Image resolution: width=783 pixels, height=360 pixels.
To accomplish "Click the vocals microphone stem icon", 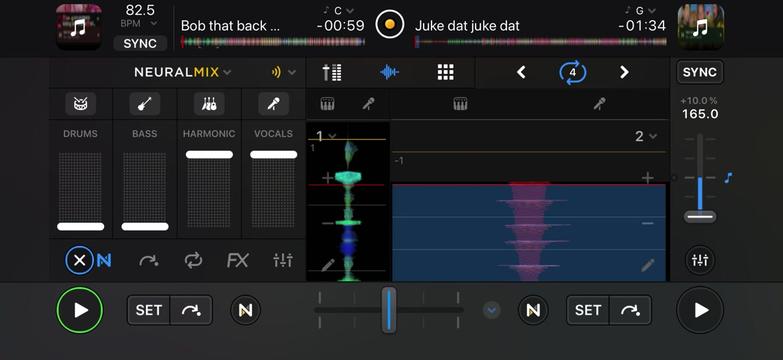I will (273, 104).
